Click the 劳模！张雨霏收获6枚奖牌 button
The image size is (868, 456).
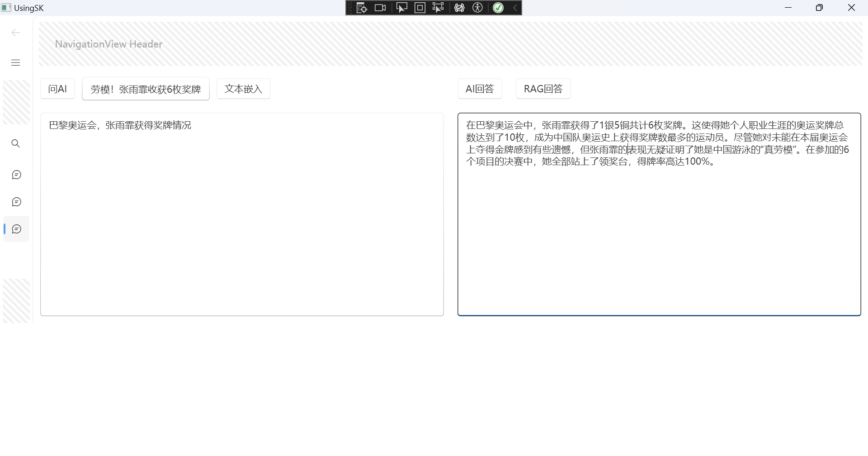(146, 89)
